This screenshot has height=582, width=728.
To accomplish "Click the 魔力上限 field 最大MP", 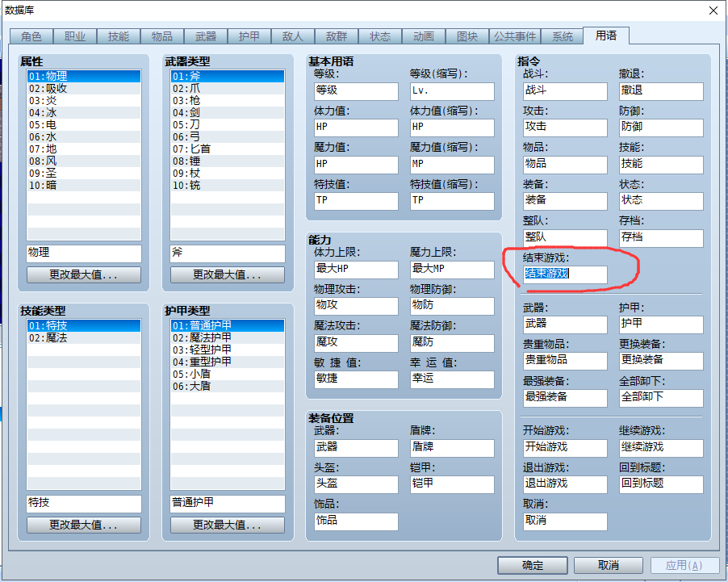I will (452, 270).
